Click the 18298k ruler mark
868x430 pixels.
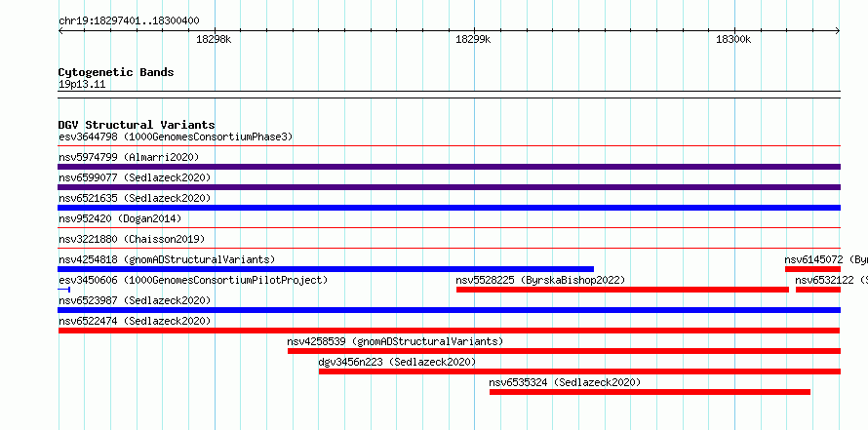pyautogui.click(x=214, y=39)
